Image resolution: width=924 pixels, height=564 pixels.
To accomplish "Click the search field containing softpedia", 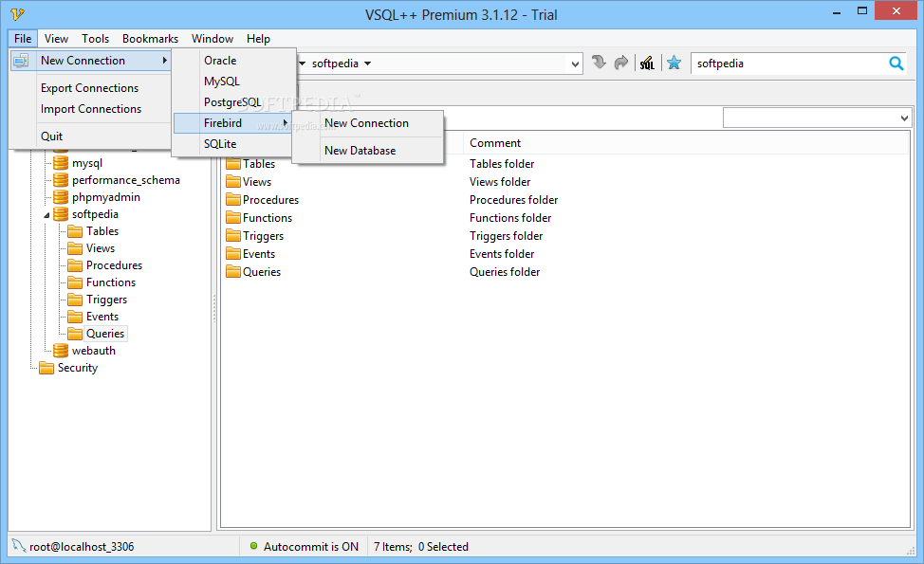I will pyautogui.click(x=789, y=64).
